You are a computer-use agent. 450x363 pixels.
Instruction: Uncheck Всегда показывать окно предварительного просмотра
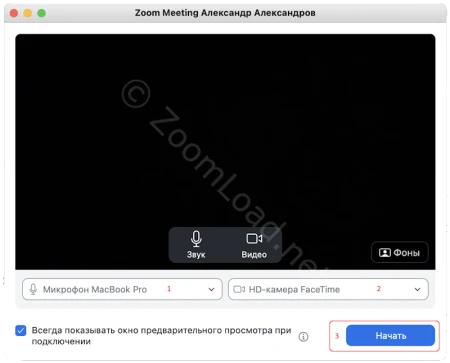point(21,331)
